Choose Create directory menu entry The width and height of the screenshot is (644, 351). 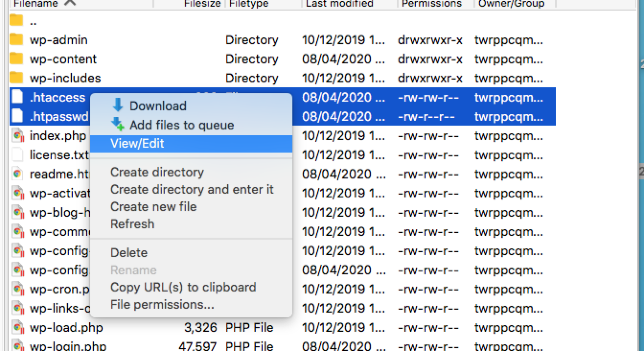click(x=157, y=172)
